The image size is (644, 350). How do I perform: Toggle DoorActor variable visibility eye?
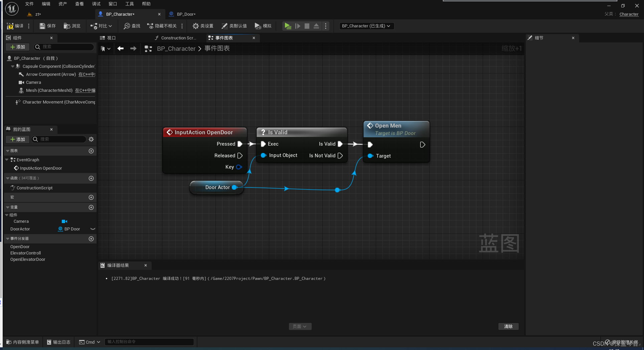click(93, 229)
